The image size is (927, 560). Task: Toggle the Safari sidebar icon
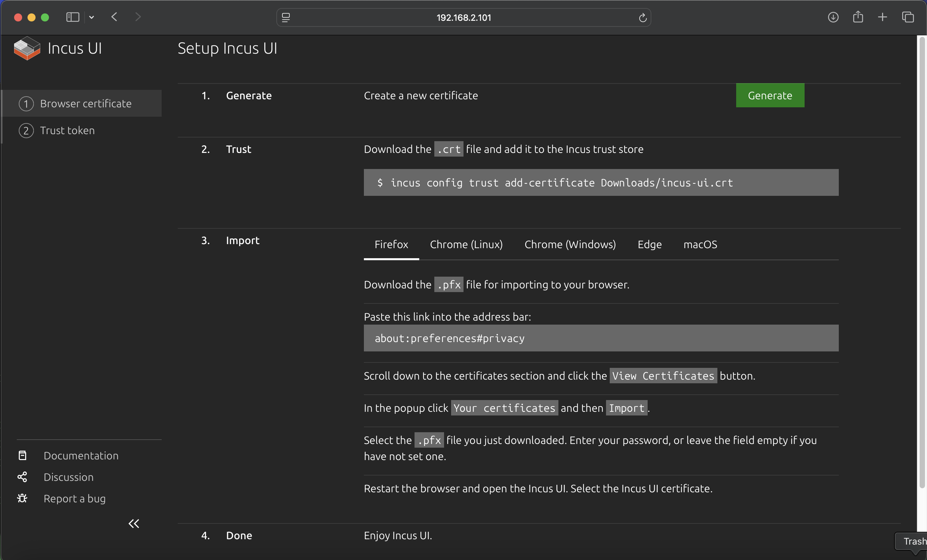pos(72,17)
